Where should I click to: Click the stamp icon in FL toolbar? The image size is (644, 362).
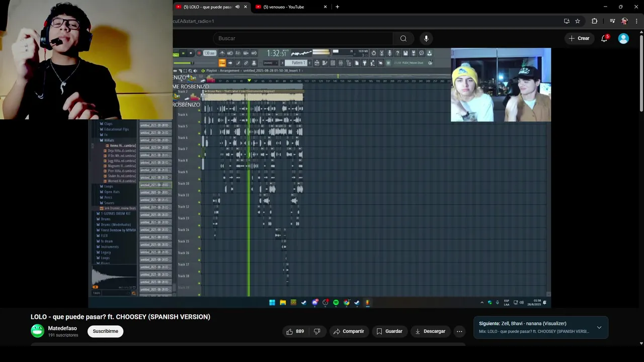click(254, 63)
